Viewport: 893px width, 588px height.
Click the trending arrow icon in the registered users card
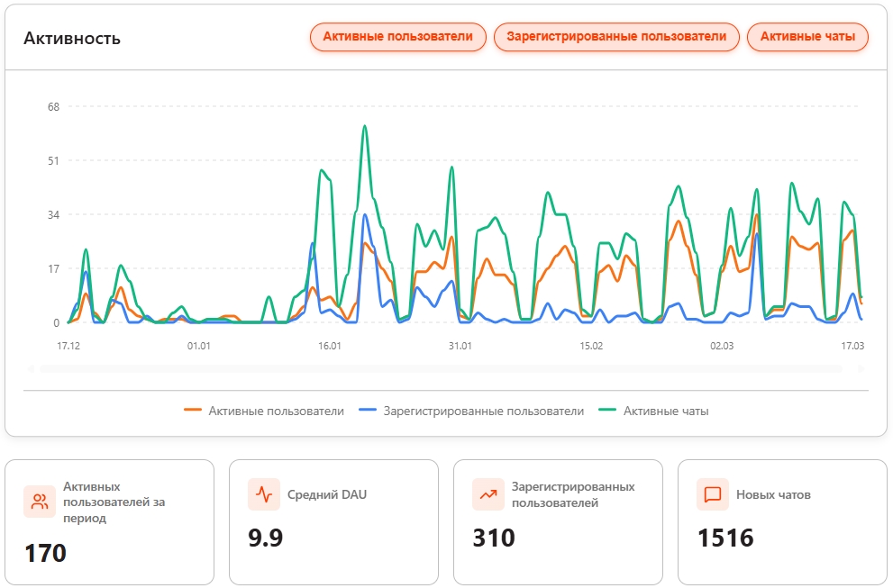[488, 493]
